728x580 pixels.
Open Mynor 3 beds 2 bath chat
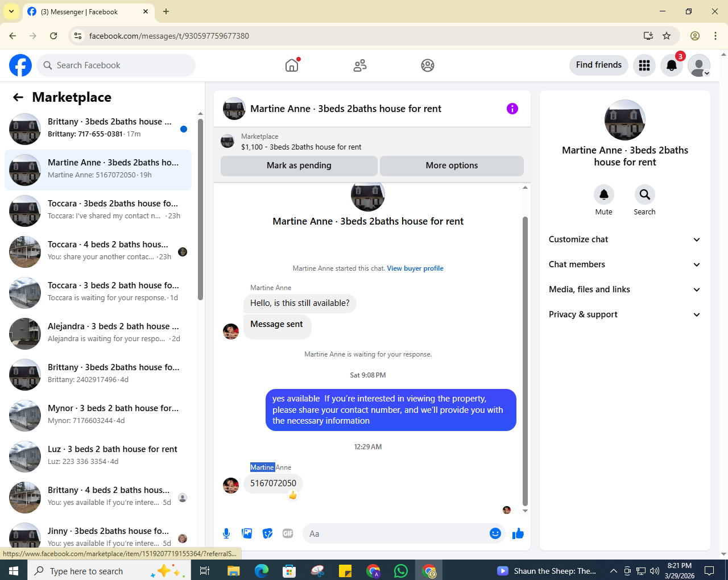(98, 416)
